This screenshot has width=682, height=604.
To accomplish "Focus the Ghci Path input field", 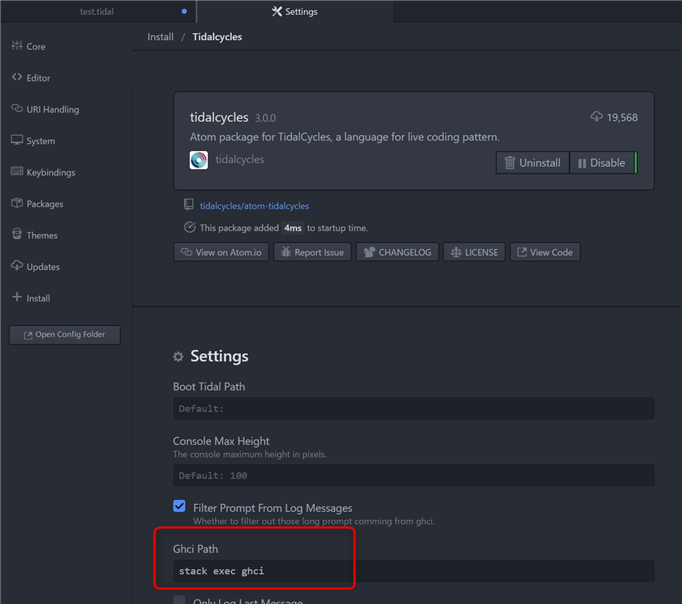I will 414,571.
